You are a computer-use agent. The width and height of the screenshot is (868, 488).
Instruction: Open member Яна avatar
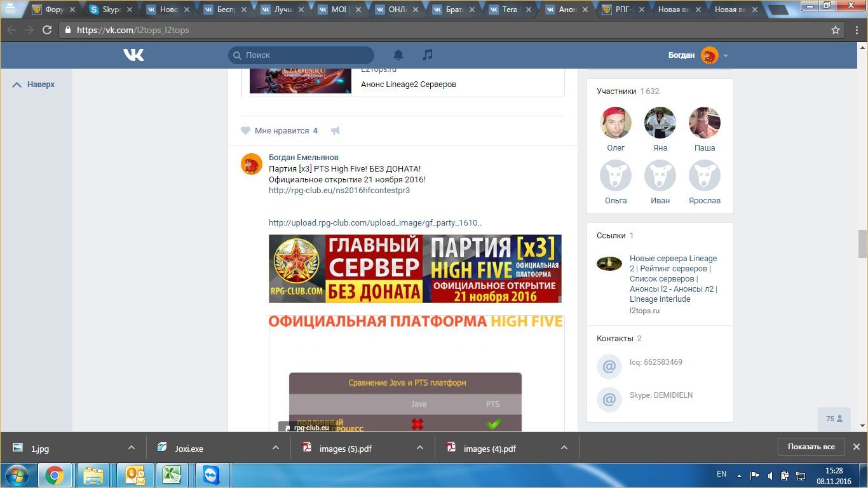point(660,123)
